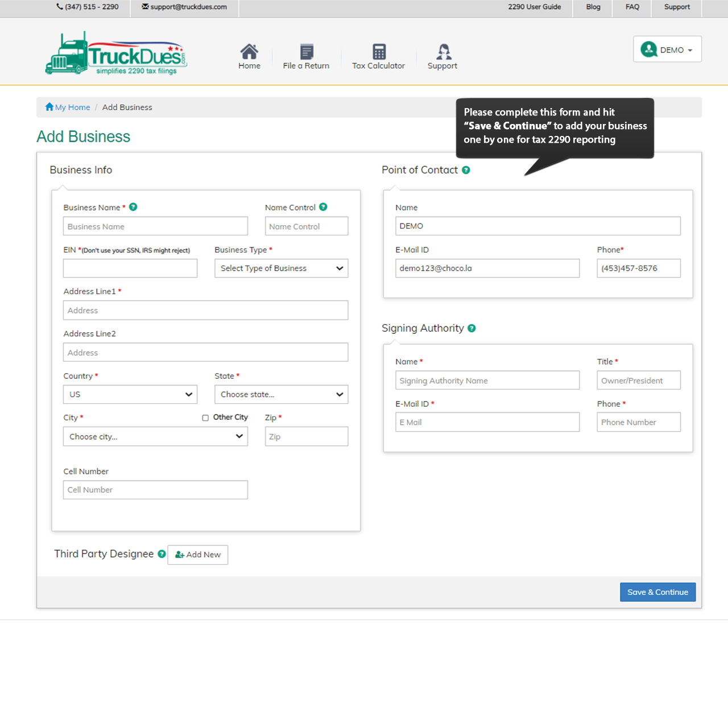Open the Country dropdown showing US
The height and width of the screenshot is (728, 728).
(130, 394)
